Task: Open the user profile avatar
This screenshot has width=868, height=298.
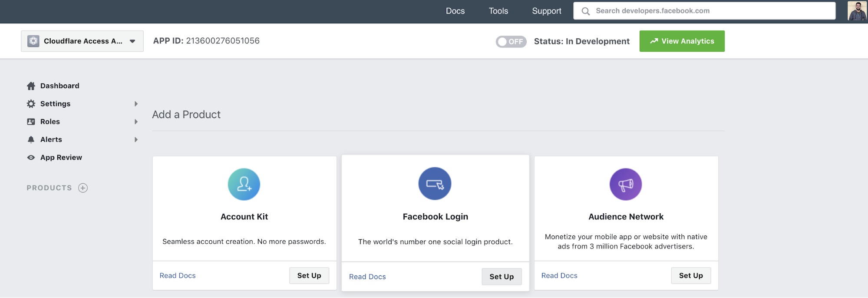Action: click(857, 11)
